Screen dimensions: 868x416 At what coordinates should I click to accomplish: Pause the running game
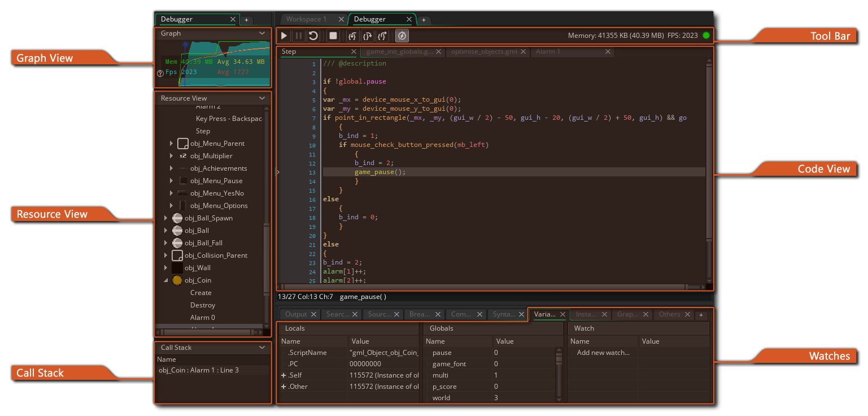(298, 35)
